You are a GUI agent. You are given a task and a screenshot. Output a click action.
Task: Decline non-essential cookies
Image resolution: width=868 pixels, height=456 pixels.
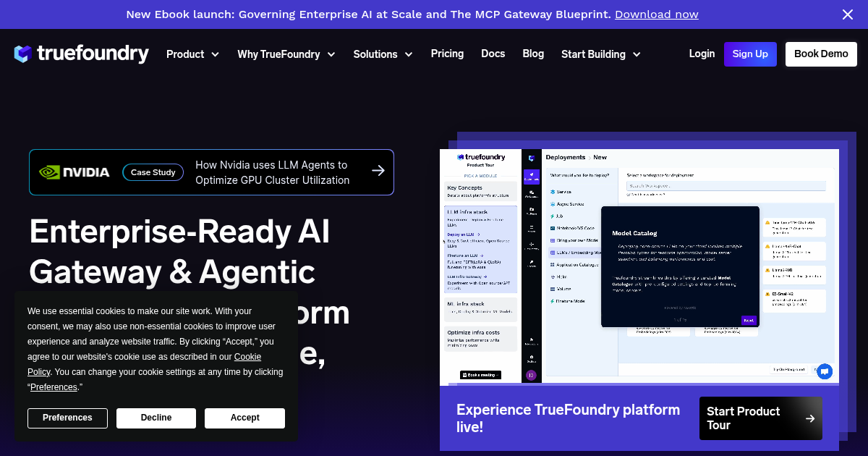pyautogui.click(x=156, y=418)
